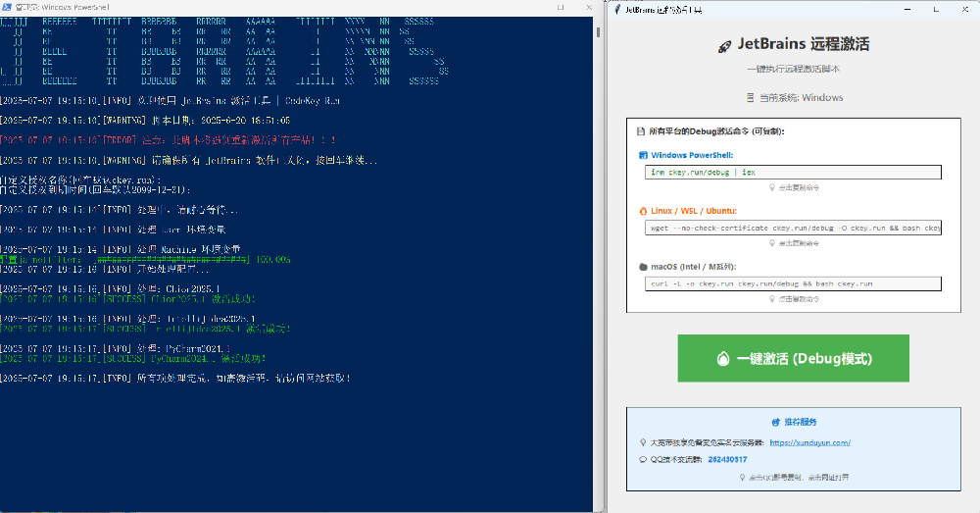This screenshot has width=980, height=513.
Task: Open the https://xunduyun.com/ link
Action: click(810, 442)
